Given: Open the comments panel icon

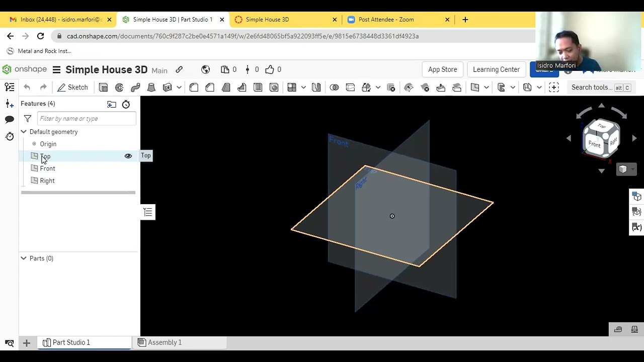Looking at the screenshot, I should 10,120.
